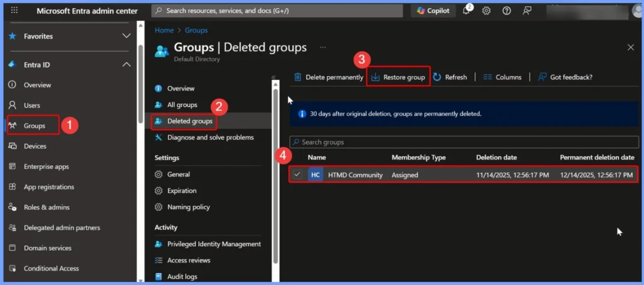644x285 pixels.
Task: Click the Roles & admins icon
Action: coord(13,207)
